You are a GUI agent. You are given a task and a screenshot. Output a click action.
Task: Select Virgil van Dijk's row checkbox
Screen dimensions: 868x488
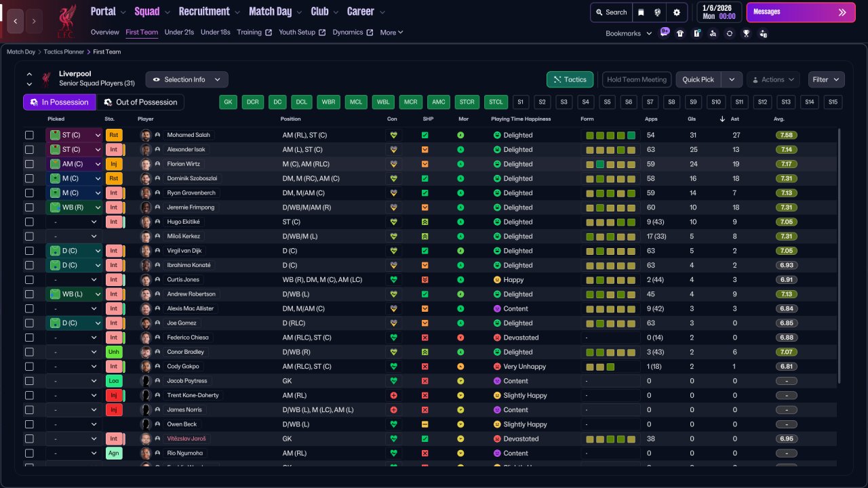[29, 251]
